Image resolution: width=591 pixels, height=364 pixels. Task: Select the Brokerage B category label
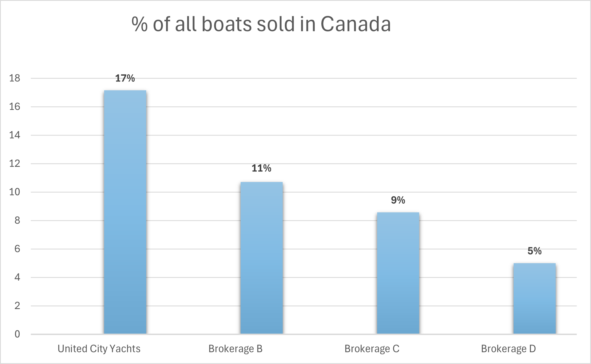tap(235, 349)
